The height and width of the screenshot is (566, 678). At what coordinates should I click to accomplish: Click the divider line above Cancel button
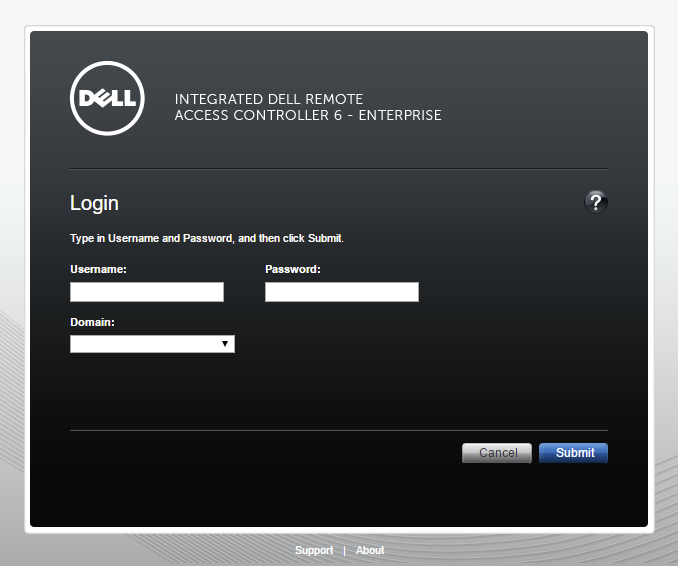coord(339,431)
